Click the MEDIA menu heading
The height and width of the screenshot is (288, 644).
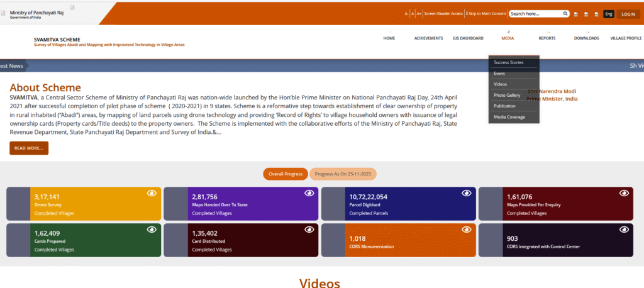click(x=508, y=38)
